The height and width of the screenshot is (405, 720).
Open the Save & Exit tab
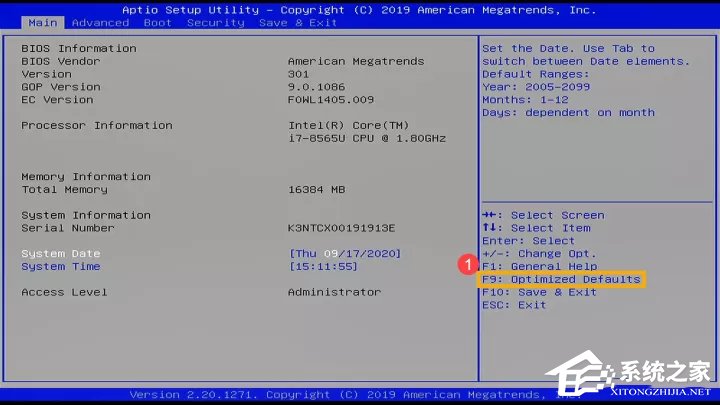coord(298,22)
